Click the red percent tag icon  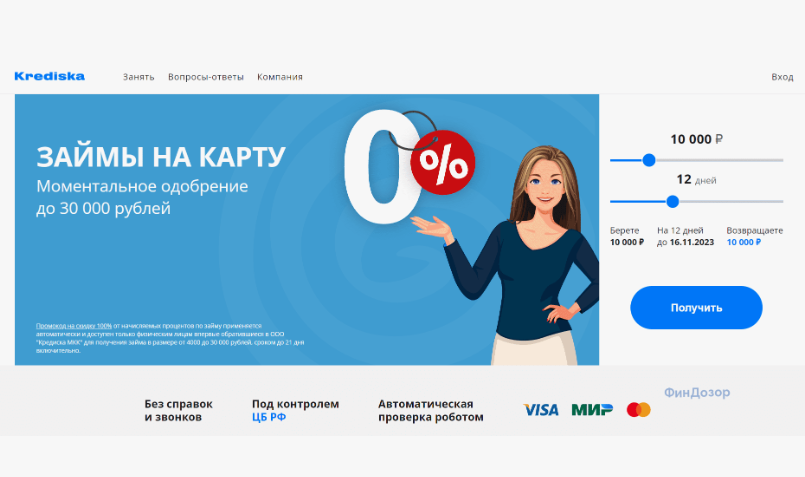[443, 163]
